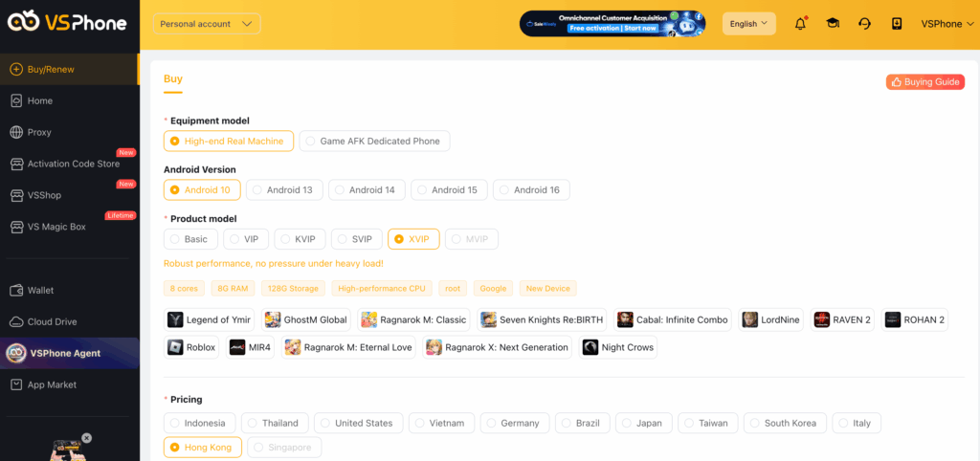Click the VSShop store icon

click(16, 195)
